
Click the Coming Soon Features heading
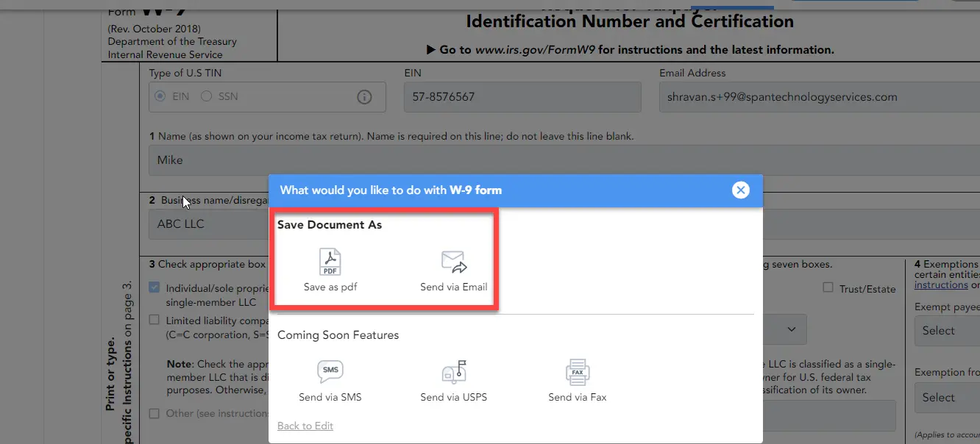(338, 334)
